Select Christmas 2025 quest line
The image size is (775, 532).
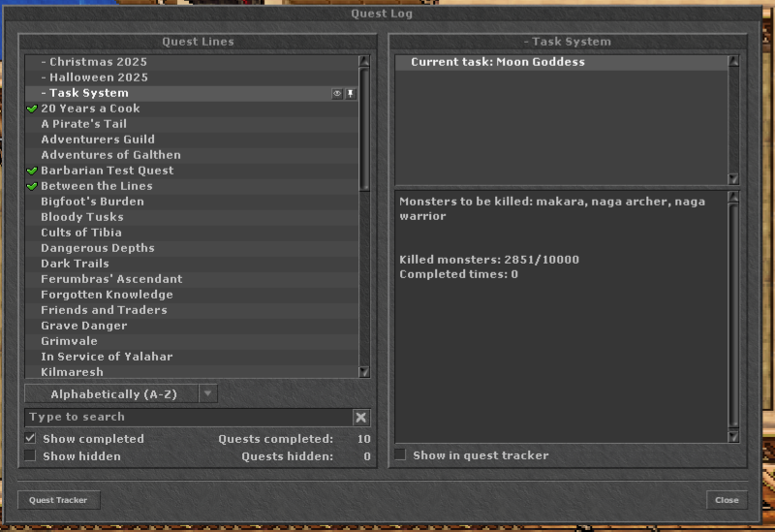point(192,62)
